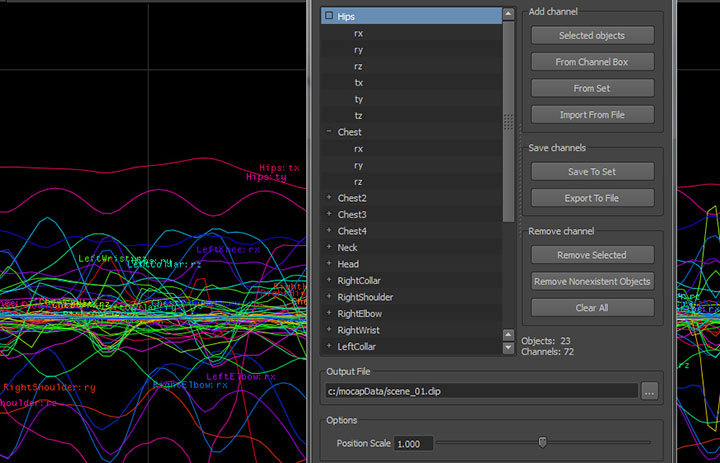Click Export To File button
The height and width of the screenshot is (463, 720).
pyautogui.click(x=592, y=198)
